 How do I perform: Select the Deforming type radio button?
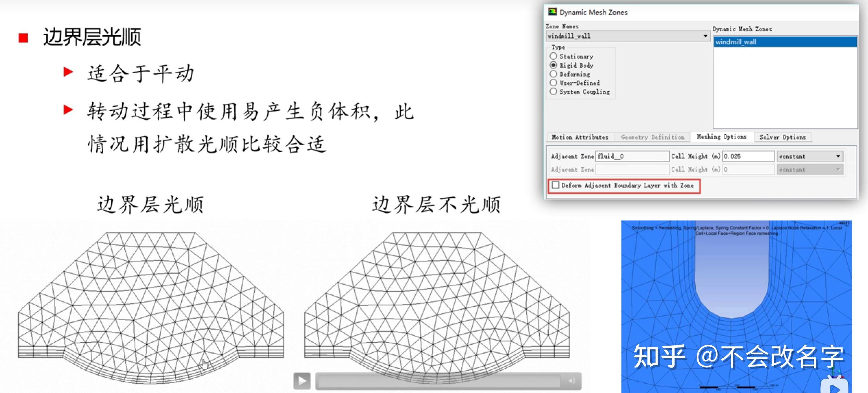[x=553, y=74]
